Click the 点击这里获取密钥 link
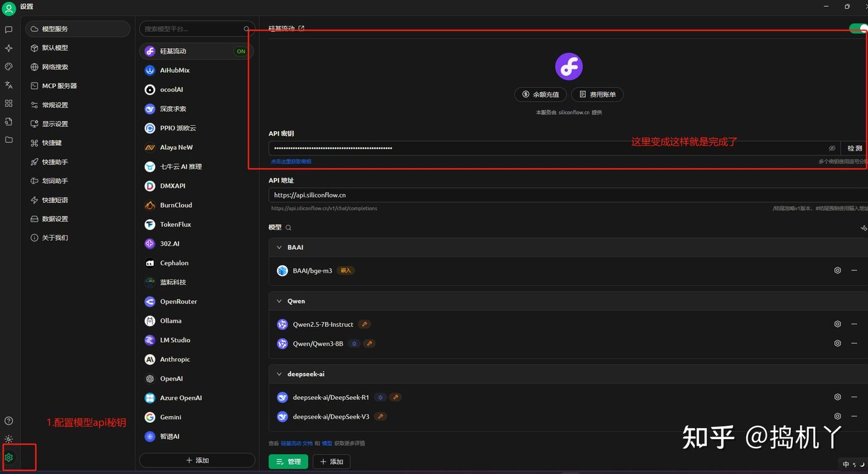 click(x=291, y=161)
